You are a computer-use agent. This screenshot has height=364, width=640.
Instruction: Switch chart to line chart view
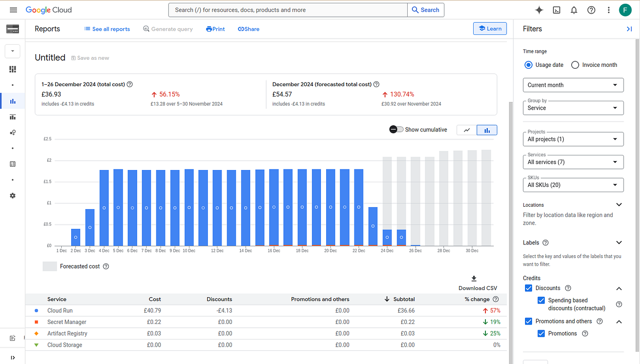pos(466,129)
